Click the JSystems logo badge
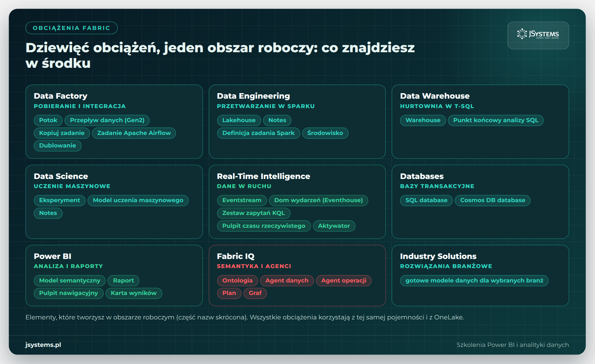The width and height of the screenshot is (595, 364). click(538, 35)
